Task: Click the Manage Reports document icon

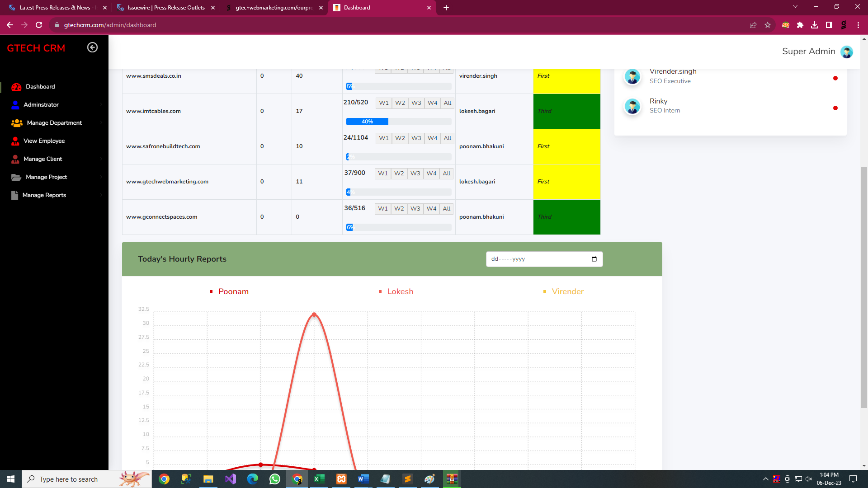Action: pos(14,195)
